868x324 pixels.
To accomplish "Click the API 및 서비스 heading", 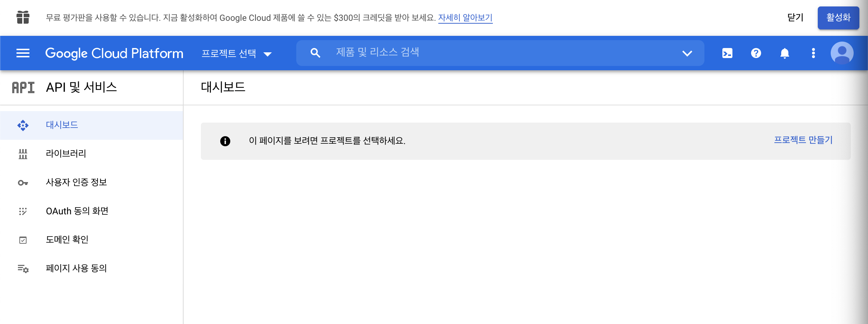I will click(81, 87).
